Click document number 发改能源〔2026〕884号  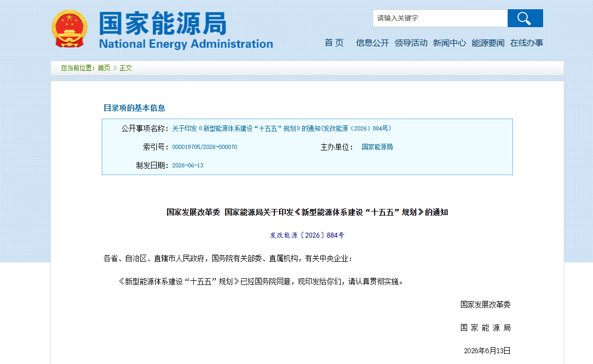307,235
